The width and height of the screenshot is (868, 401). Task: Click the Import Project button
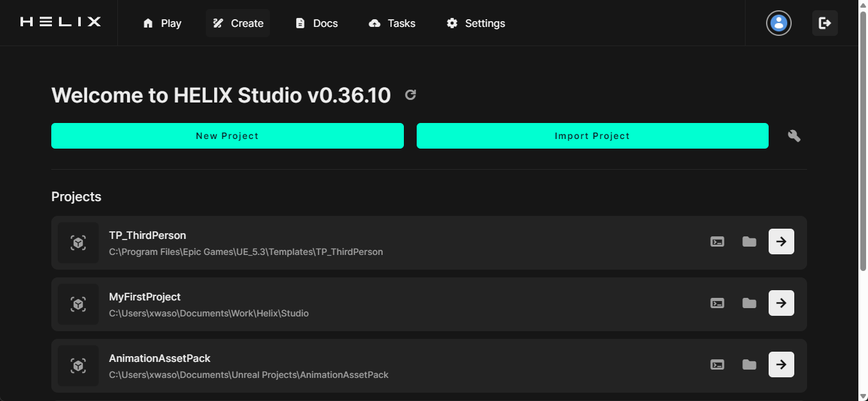[x=592, y=136]
